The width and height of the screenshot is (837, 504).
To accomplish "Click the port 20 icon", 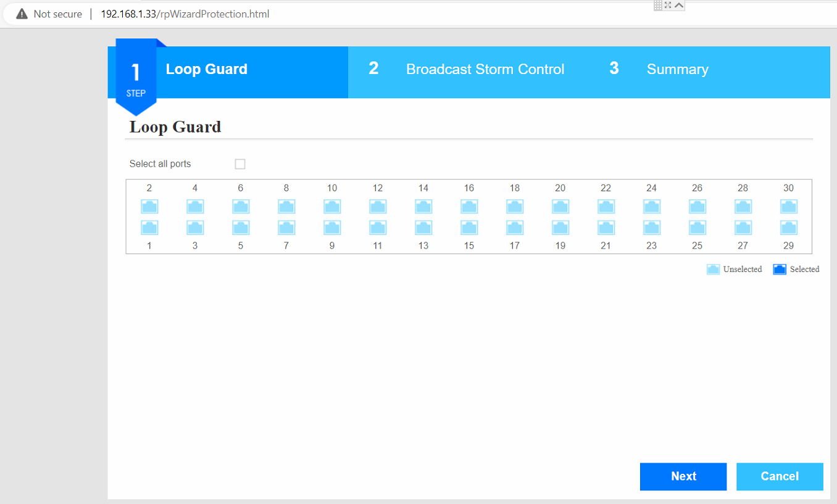I will pos(560,207).
